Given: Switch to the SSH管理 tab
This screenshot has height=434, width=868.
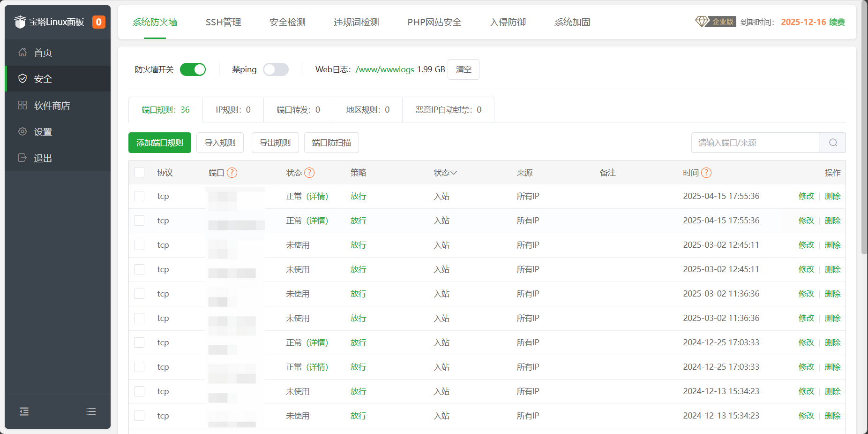Looking at the screenshot, I should [x=223, y=22].
